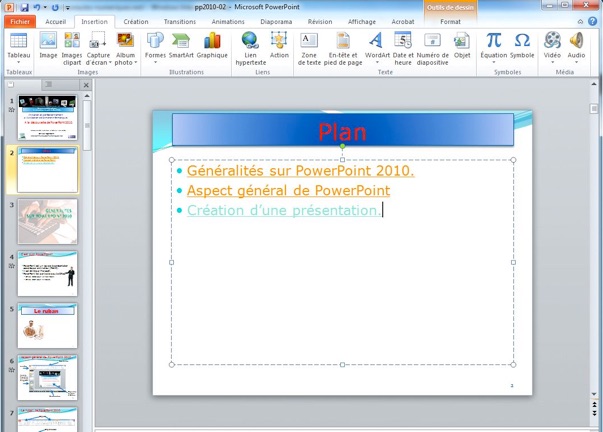Open the Format drawing tools tab
The width and height of the screenshot is (603, 432).
(450, 22)
